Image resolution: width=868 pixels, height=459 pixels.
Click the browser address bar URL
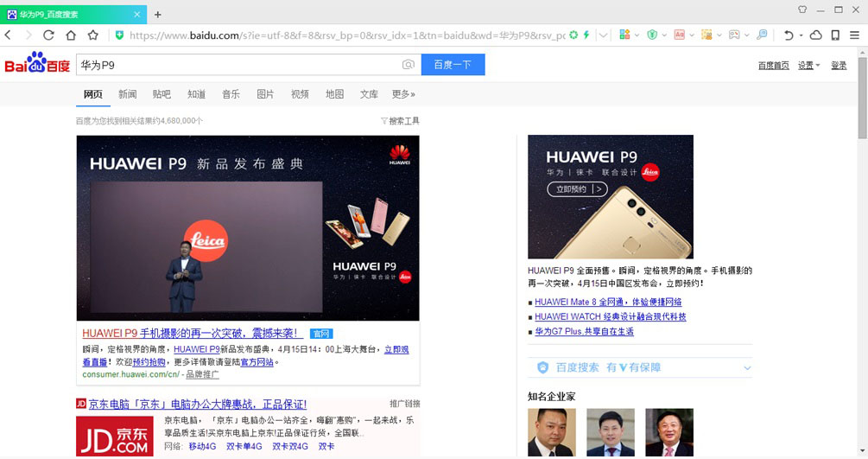point(347,35)
